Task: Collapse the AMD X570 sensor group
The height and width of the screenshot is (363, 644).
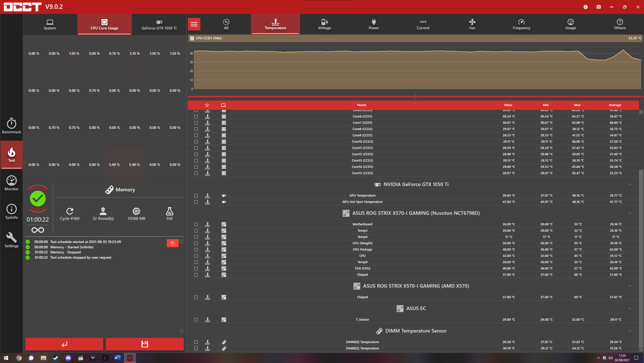Action: tap(630, 286)
